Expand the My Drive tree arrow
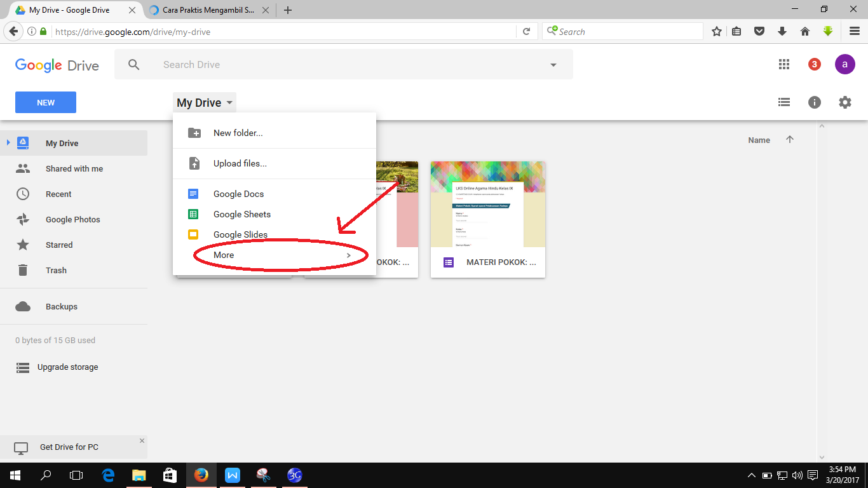 (x=8, y=143)
